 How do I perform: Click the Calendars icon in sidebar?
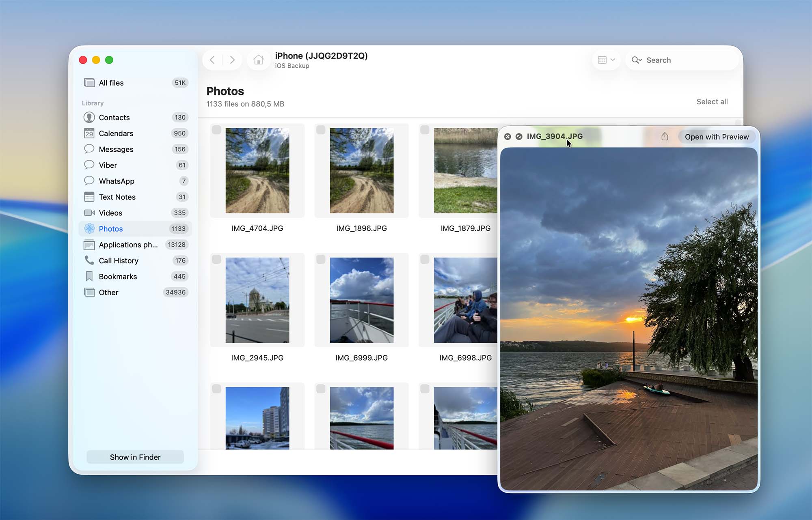coord(89,133)
